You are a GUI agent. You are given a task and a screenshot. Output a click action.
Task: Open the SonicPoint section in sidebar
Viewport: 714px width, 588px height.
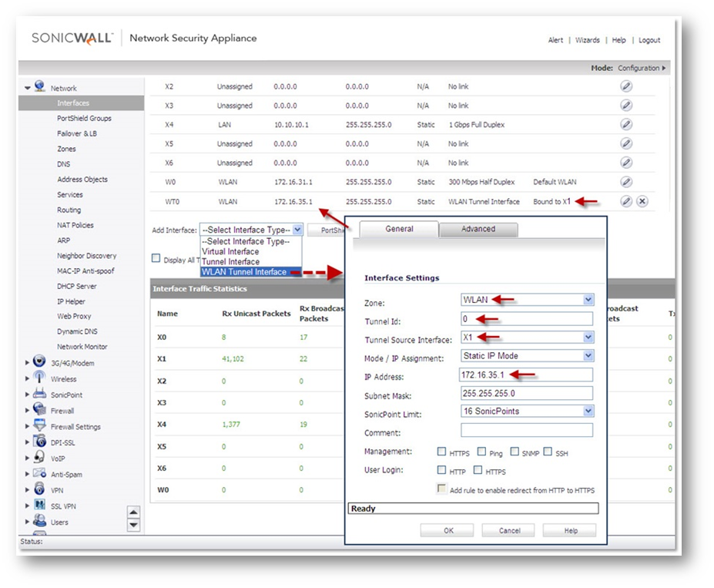coord(65,395)
